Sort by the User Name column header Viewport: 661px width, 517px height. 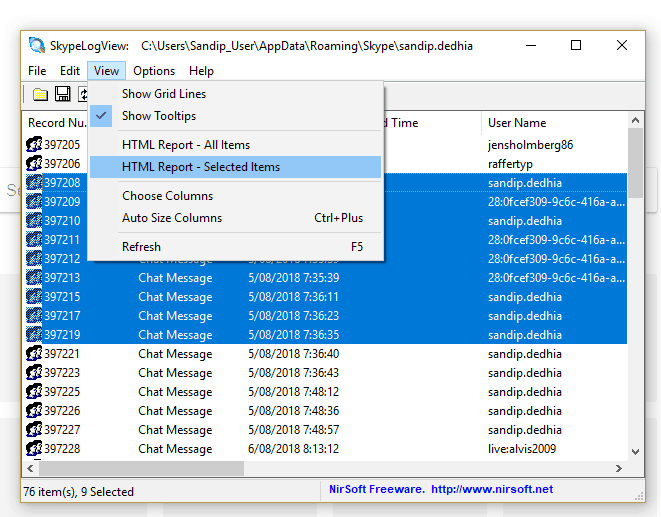click(x=554, y=123)
